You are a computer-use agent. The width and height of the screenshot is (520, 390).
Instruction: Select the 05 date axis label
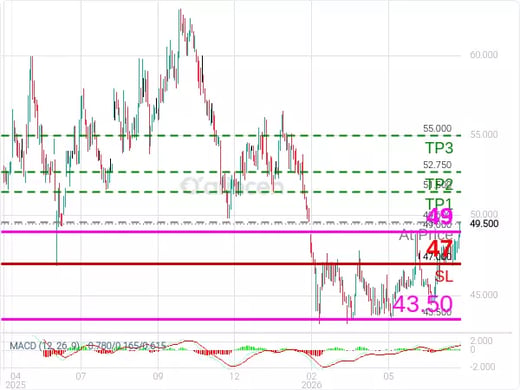(388, 377)
